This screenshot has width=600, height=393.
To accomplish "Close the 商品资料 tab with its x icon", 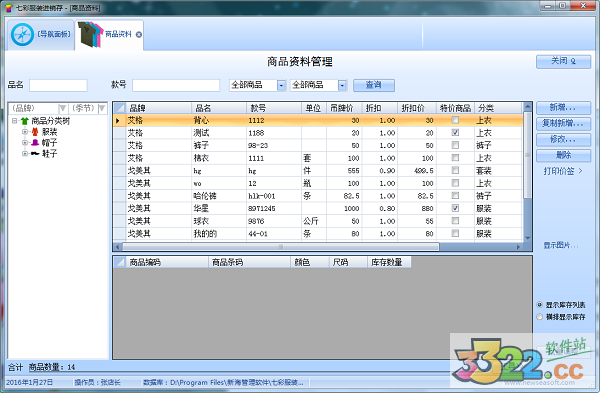I will coord(139,34).
